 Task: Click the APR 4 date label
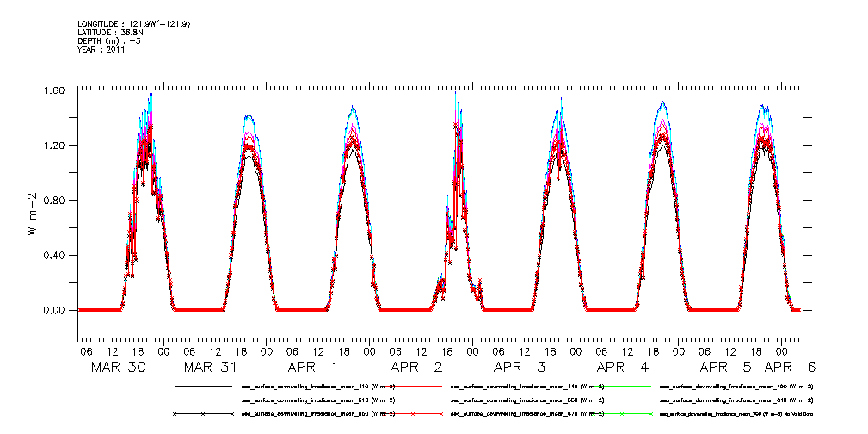tap(624, 367)
